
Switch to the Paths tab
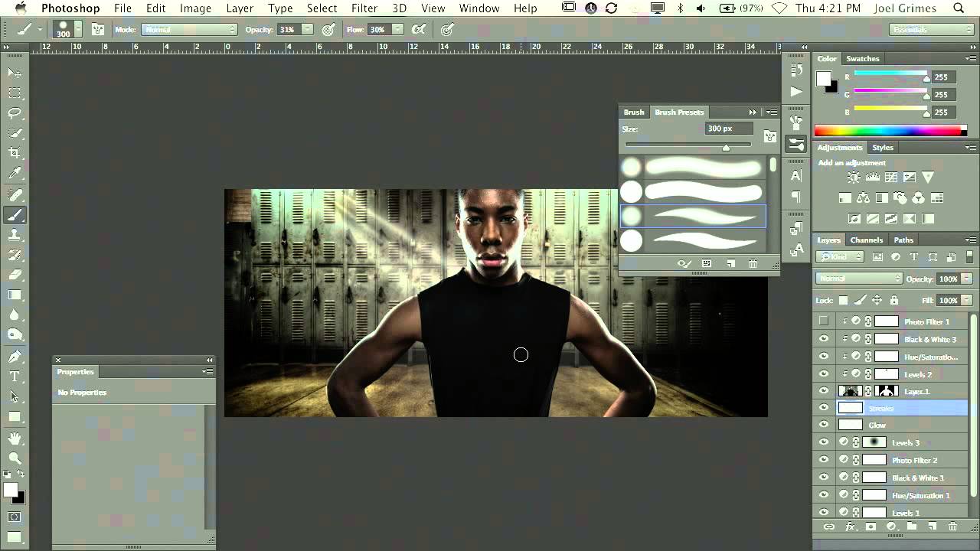(x=903, y=240)
